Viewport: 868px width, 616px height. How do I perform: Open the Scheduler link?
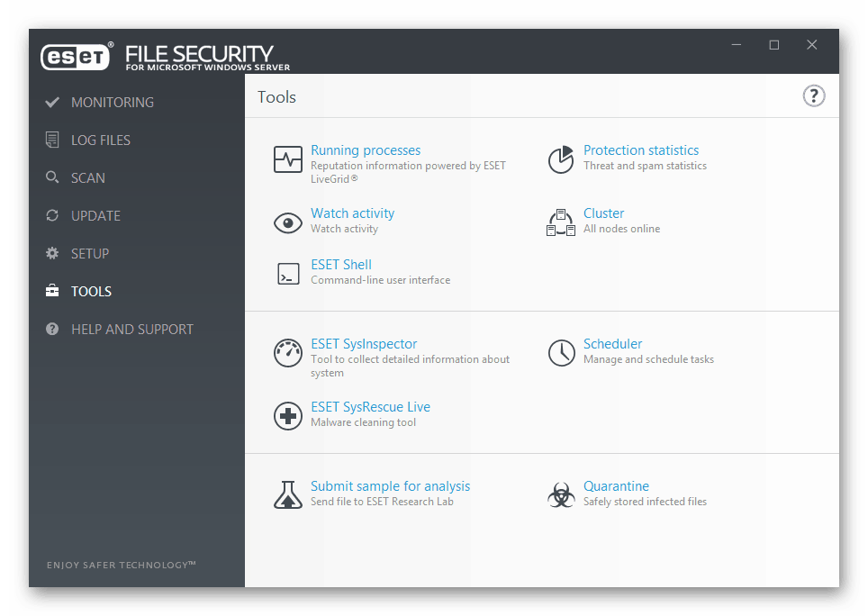pyautogui.click(x=613, y=344)
